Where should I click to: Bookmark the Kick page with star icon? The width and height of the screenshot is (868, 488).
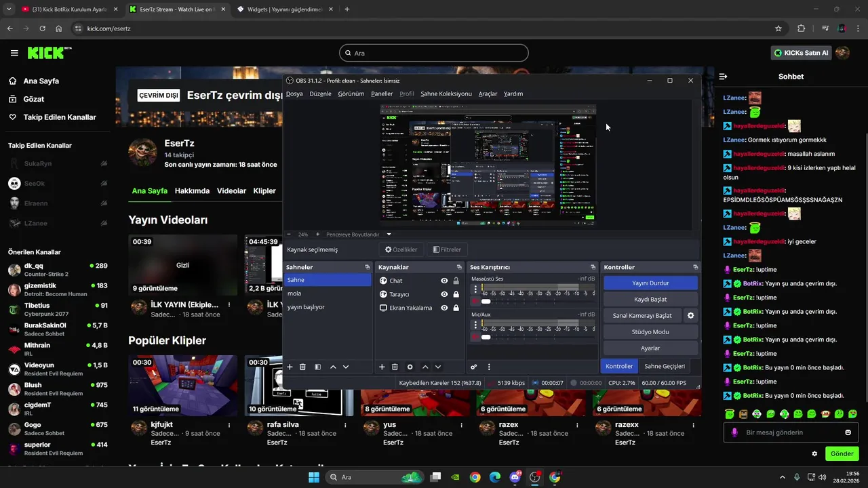tap(778, 28)
